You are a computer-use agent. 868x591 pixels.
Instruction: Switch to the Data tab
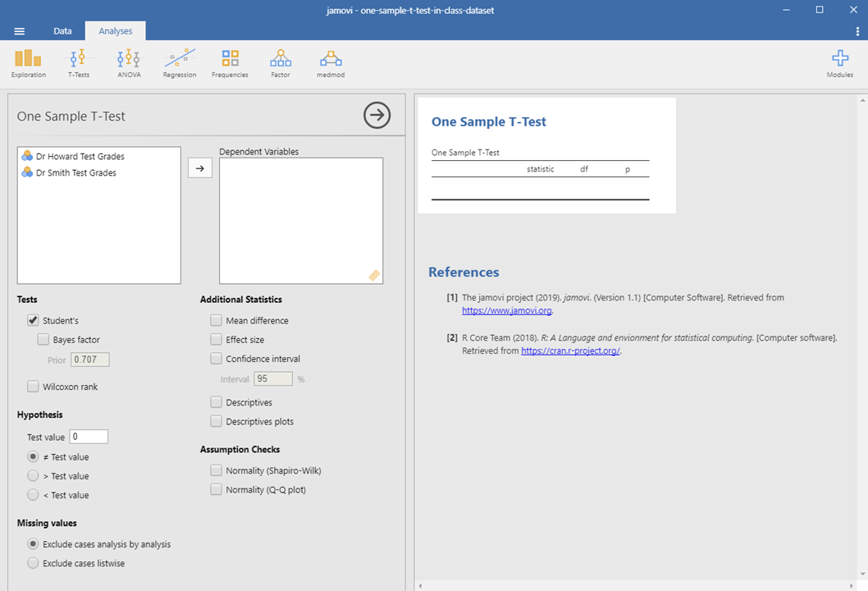[62, 31]
